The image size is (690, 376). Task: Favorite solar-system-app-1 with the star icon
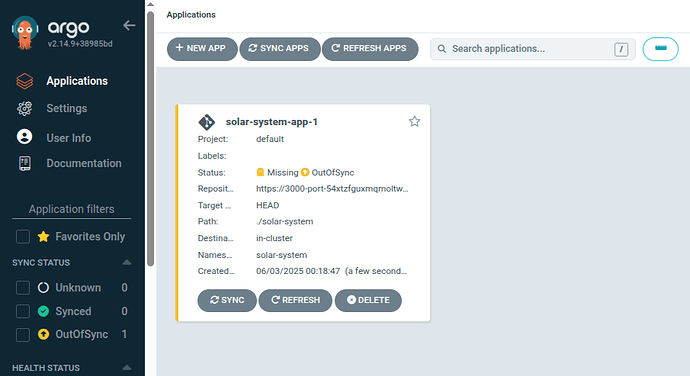[x=414, y=121]
